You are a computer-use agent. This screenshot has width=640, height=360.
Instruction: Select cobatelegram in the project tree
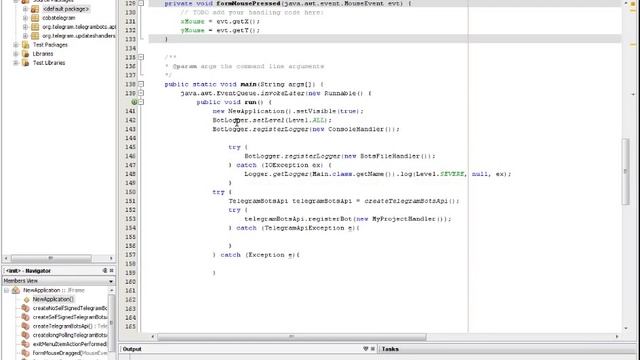coord(58,18)
